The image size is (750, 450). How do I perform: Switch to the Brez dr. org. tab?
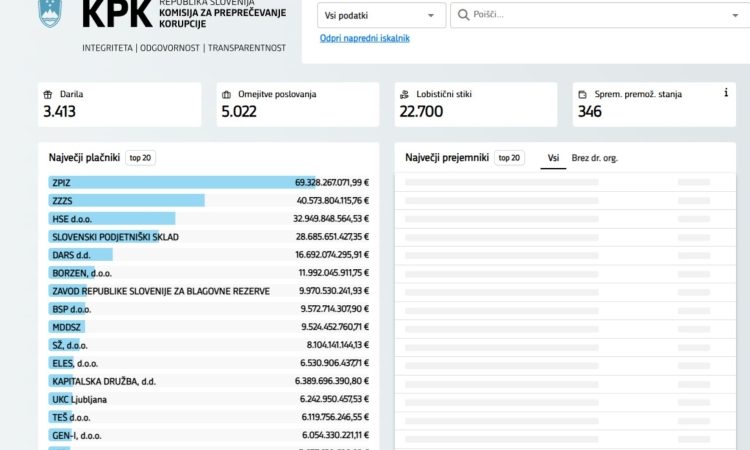595,158
